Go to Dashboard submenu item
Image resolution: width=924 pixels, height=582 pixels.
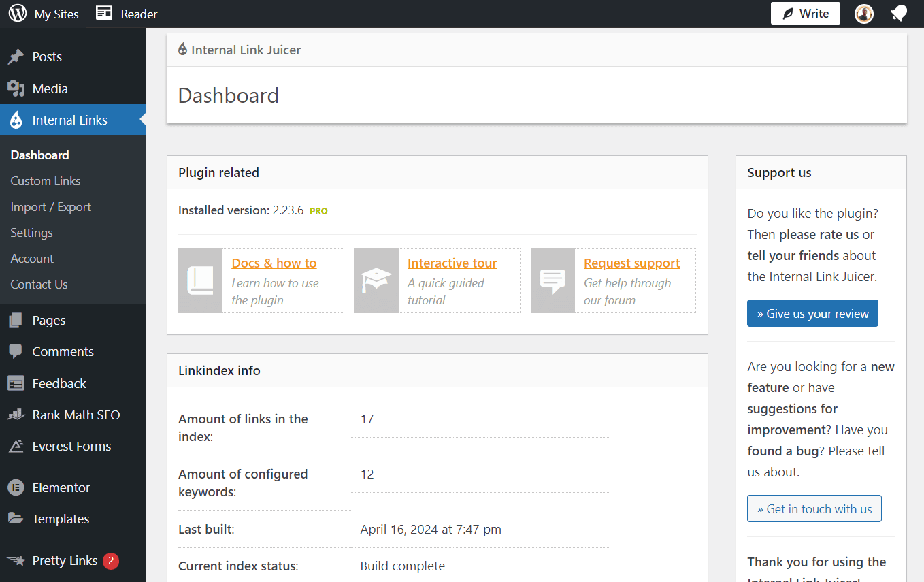click(x=39, y=155)
